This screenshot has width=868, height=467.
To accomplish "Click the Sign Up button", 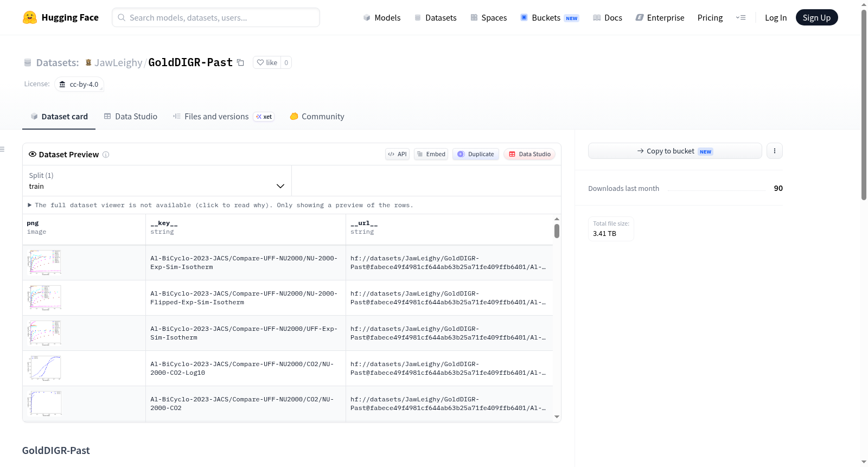I will tap(816, 17).
